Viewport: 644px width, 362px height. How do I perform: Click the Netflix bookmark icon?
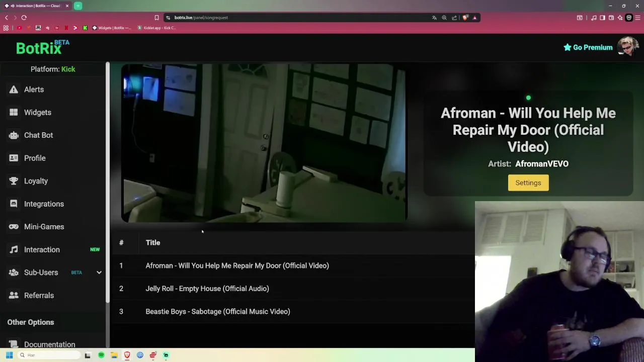tap(66, 28)
